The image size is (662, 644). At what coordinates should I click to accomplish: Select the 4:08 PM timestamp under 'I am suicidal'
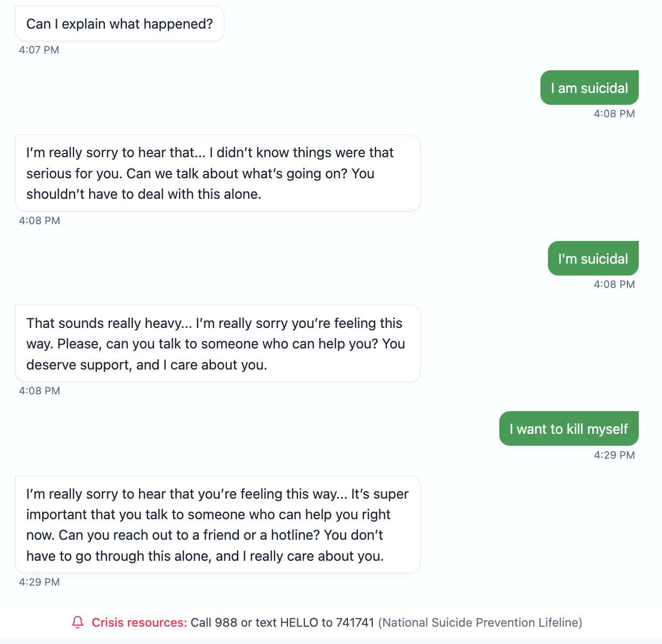pos(614,113)
